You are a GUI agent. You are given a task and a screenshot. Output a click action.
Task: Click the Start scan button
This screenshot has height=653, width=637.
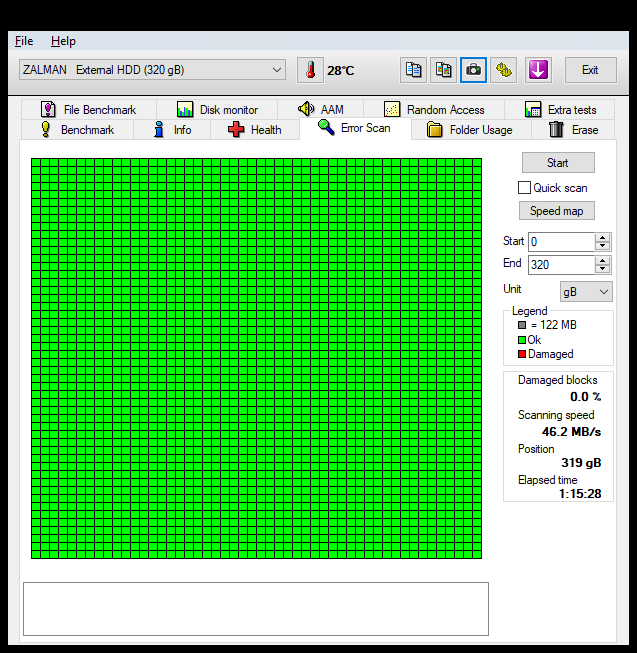(x=558, y=162)
